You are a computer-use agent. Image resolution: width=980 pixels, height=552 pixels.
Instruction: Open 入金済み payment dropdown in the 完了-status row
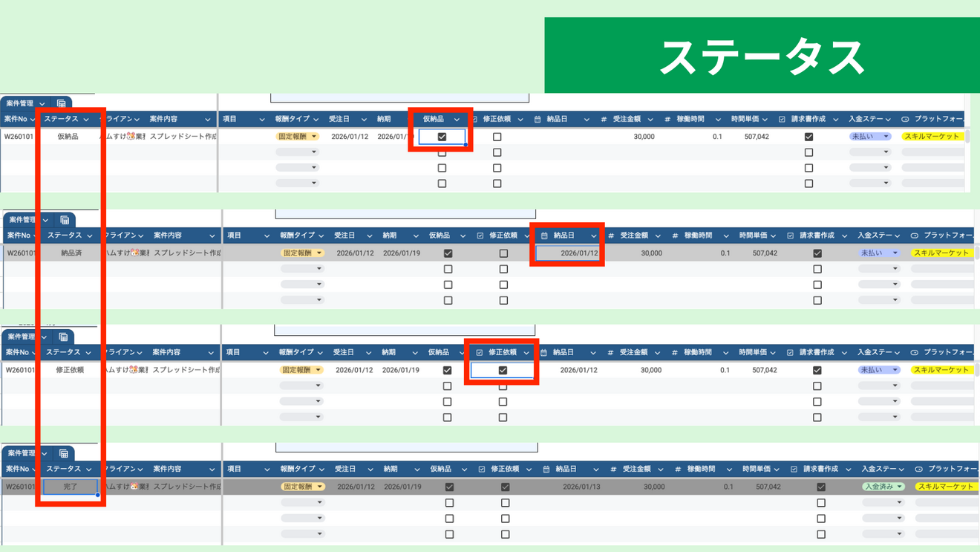(x=883, y=487)
